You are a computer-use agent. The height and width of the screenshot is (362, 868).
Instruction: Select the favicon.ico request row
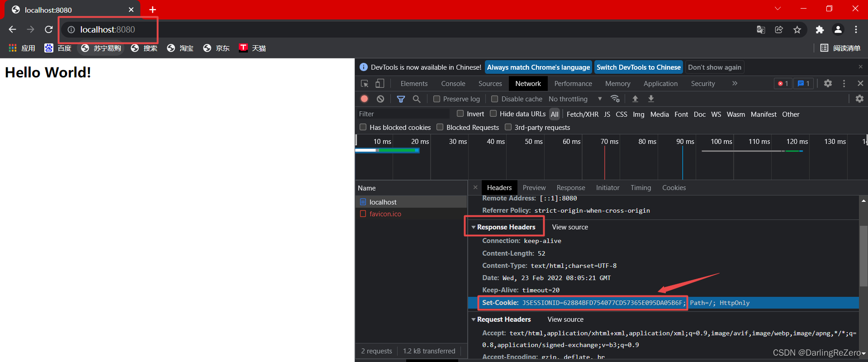[411, 214]
